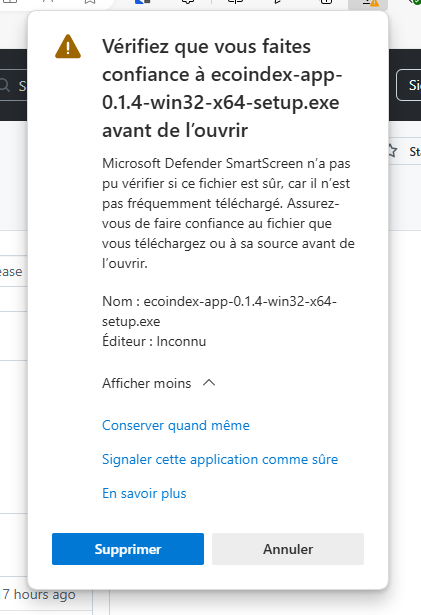Click the favorites bookmark icon in the toolbar
The width and height of the screenshot is (421, 615).
[x=90, y=2]
